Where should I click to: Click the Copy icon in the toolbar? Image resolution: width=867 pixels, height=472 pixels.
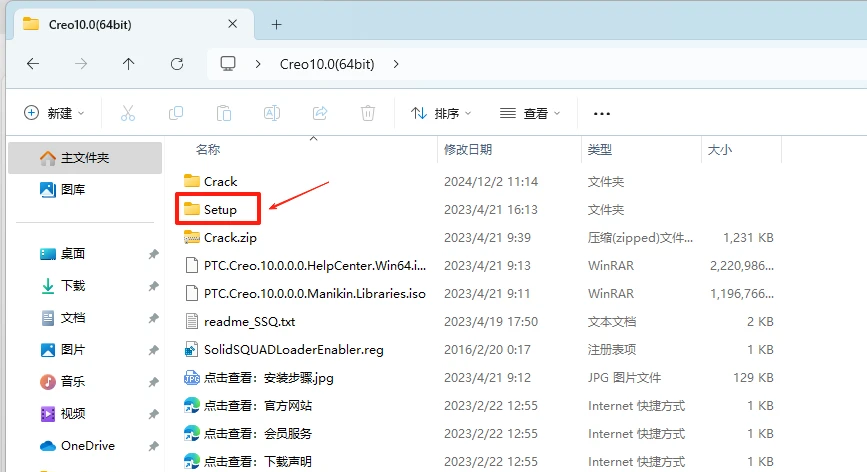pyautogui.click(x=176, y=113)
